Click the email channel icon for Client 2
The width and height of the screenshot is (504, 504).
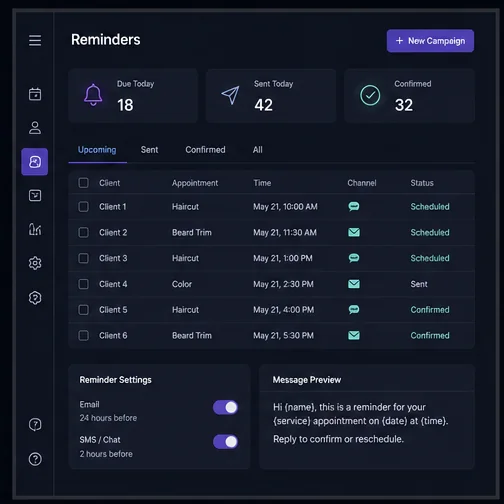point(354,232)
